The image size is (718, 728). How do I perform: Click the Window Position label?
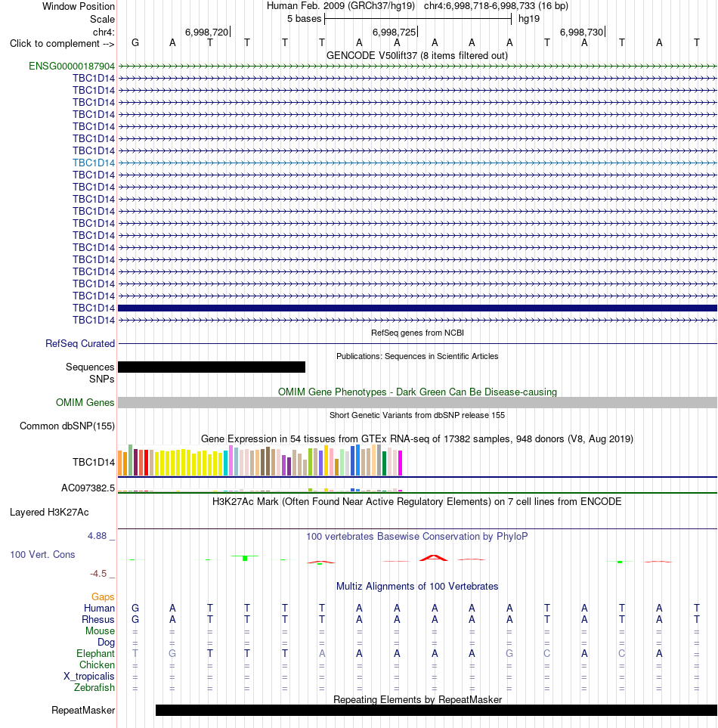79,7
